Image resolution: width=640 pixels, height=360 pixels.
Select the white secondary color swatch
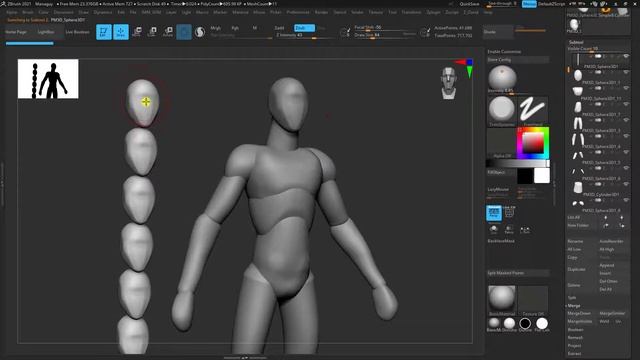point(542,176)
